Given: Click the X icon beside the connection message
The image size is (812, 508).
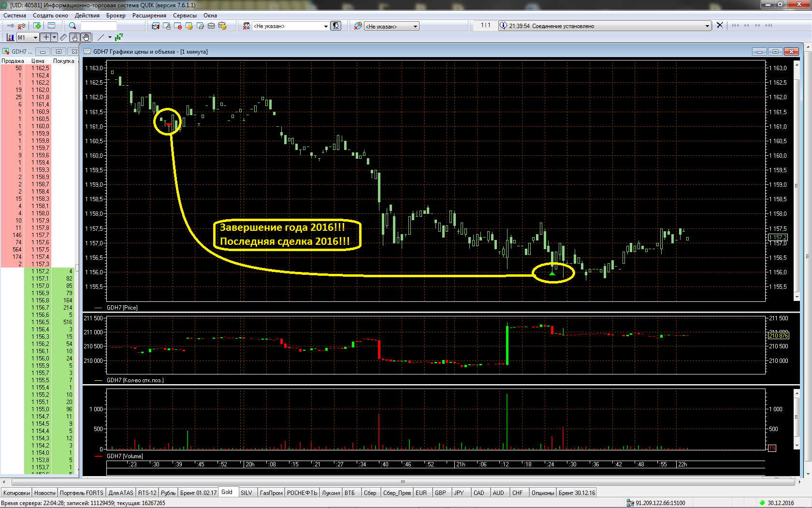Looking at the screenshot, I should [x=720, y=25].
